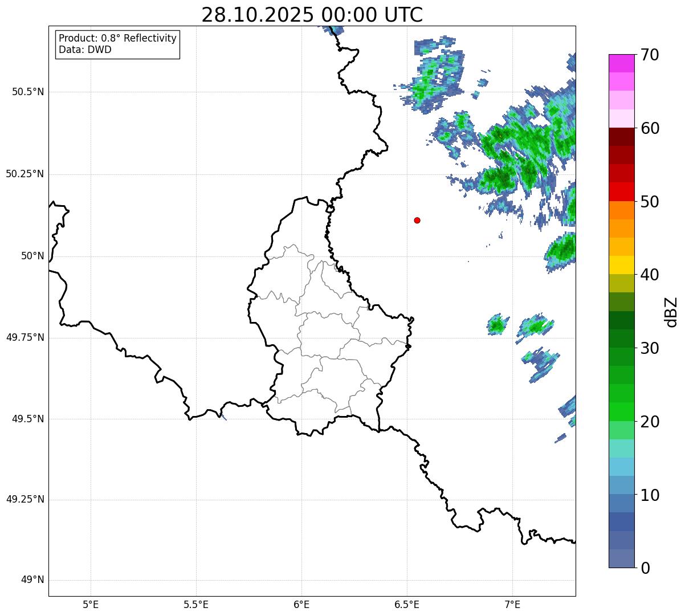Viewport: 685px width, 616px height.
Task: Click the colorbar tick label 50
Action: (650, 202)
